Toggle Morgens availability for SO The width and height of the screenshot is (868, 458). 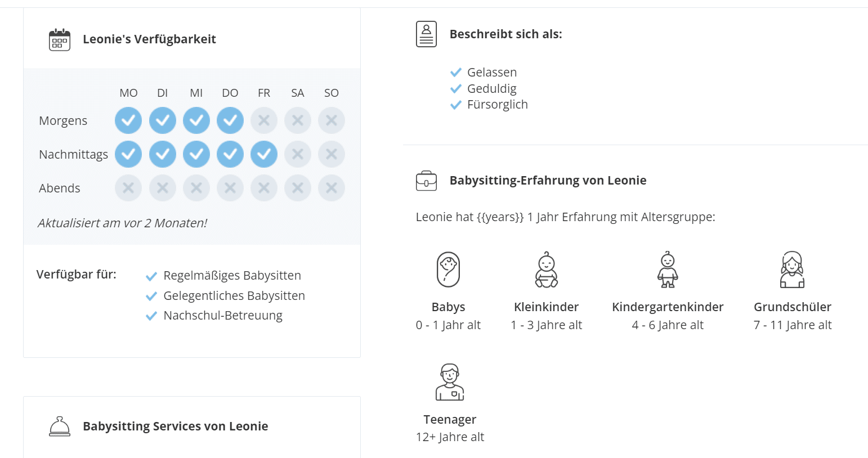click(332, 120)
